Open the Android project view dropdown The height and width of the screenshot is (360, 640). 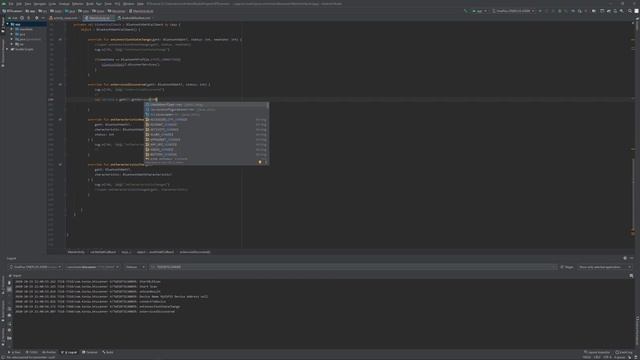pyautogui.click(x=13, y=18)
